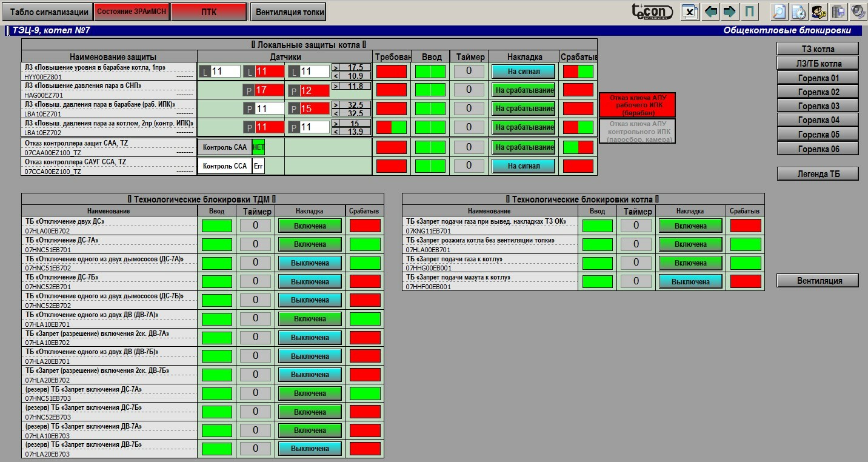Go forward with the right arrow icon
Screen dimensions: 868x462
point(729,12)
